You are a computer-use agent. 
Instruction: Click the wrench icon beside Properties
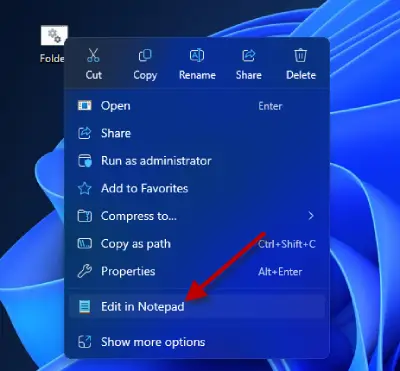point(84,271)
